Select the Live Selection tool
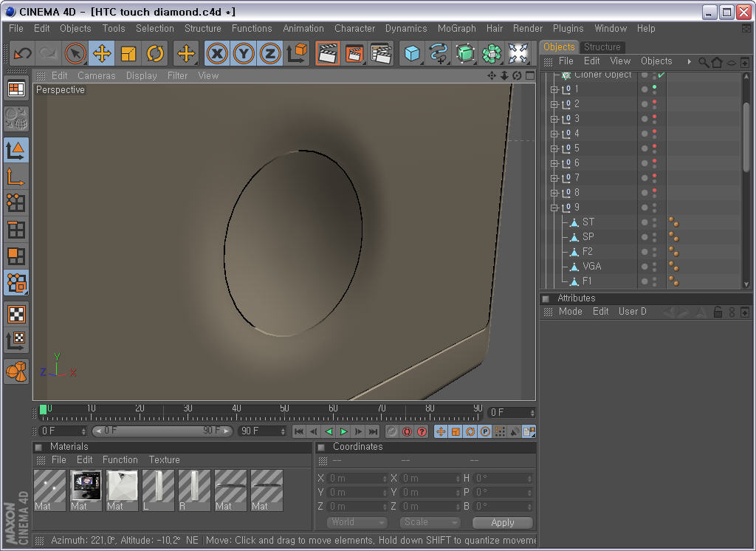Screen dimensions: 756x551 tap(75, 53)
